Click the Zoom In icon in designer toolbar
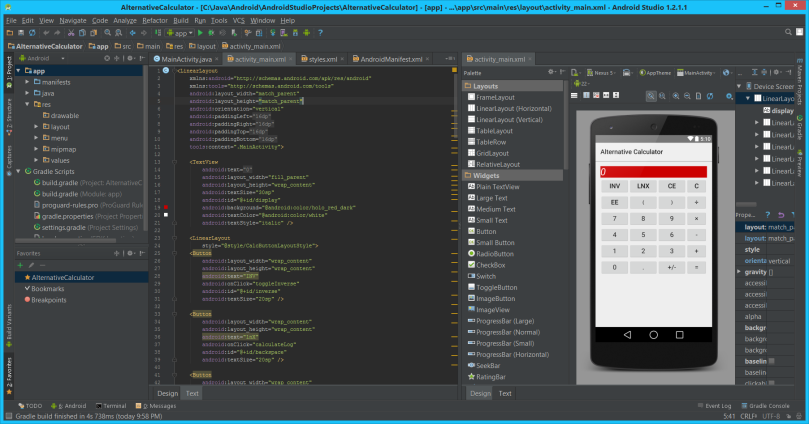 pos(675,96)
